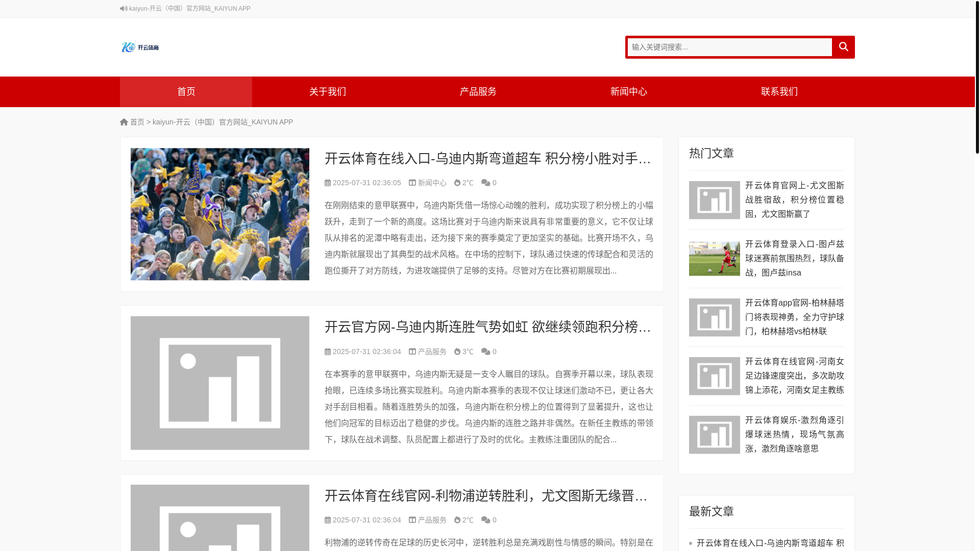Viewport: 980px width, 551px height.
Task: Open hot article 激烈角逐引爆球迷热情
Action: point(795,434)
